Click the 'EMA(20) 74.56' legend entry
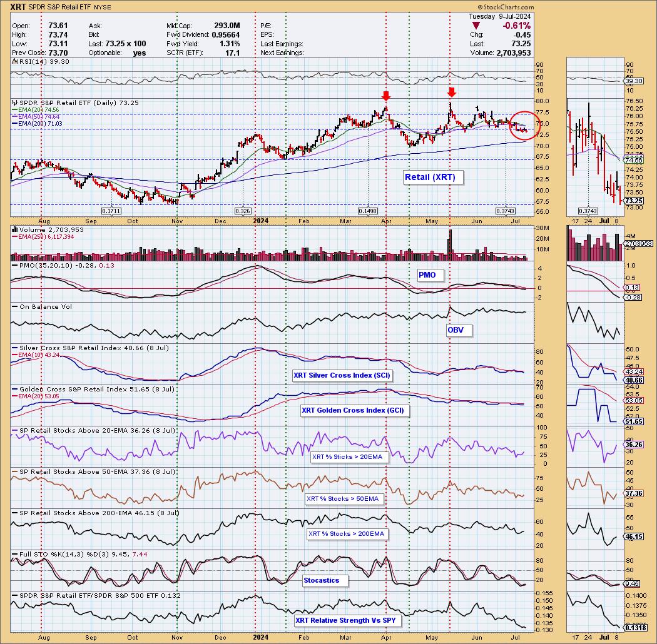 pos(37,109)
